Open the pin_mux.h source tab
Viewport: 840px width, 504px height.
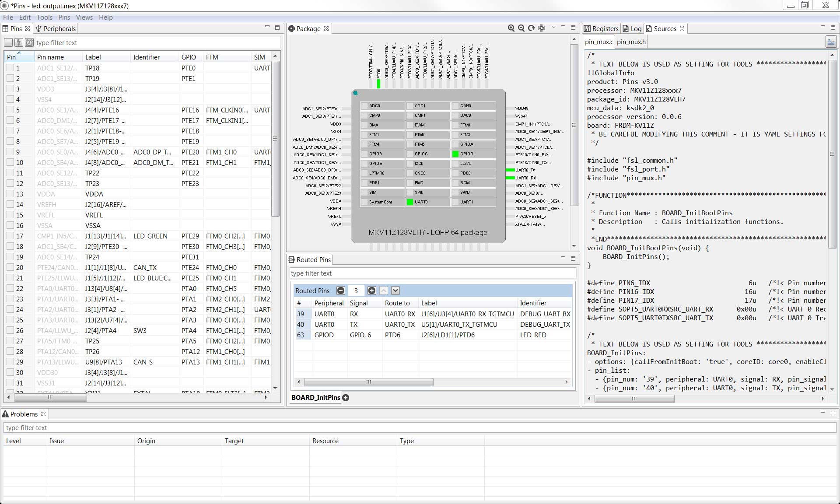631,42
